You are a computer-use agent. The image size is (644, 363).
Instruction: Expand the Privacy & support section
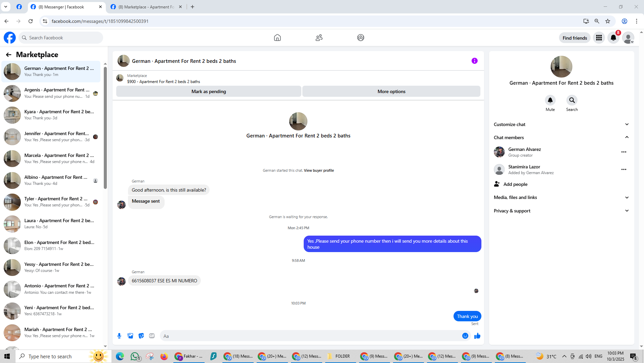pos(561,211)
